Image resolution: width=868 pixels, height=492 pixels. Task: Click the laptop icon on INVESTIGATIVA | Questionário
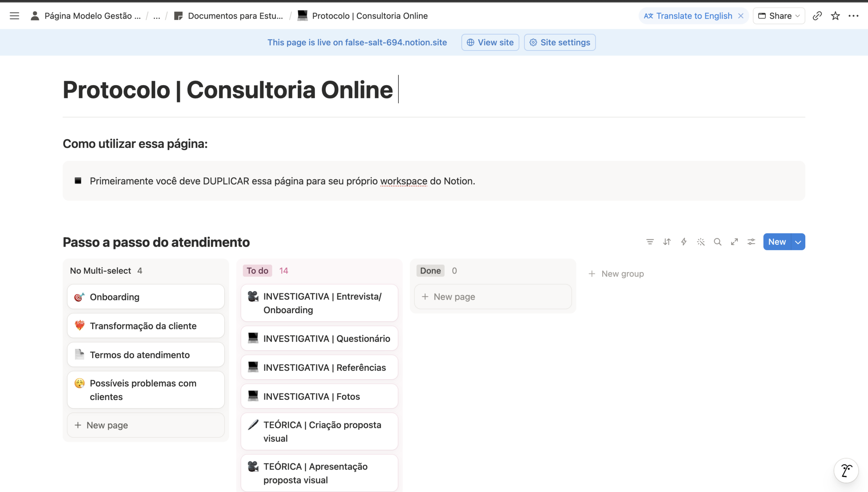point(253,338)
